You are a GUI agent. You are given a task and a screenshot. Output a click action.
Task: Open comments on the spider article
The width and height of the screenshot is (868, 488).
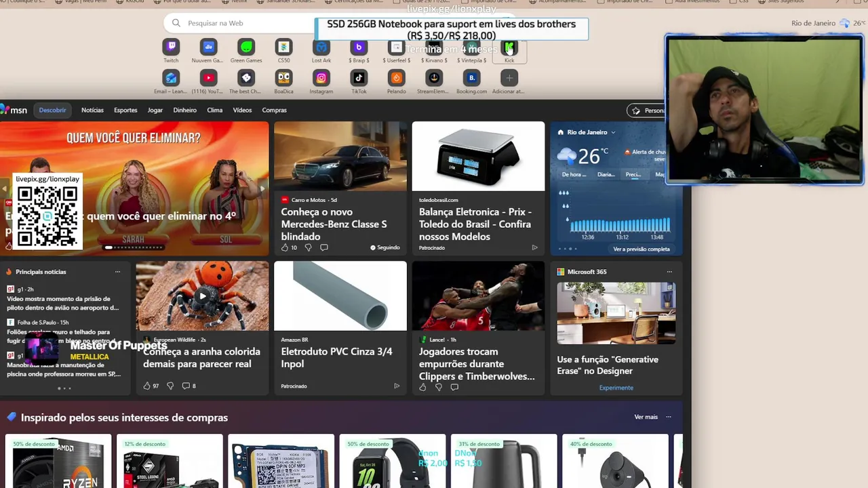(x=186, y=386)
